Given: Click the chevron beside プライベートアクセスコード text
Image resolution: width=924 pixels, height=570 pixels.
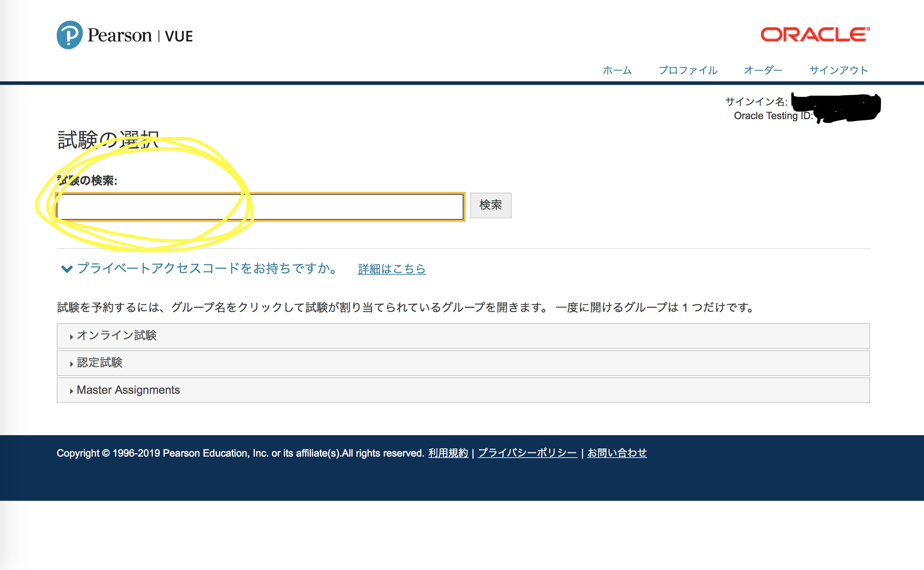Looking at the screenshot, I should (66, 269).
